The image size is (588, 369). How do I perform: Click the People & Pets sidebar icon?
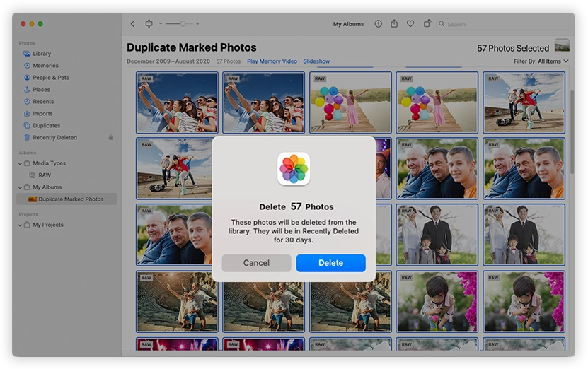coord(27,78)
